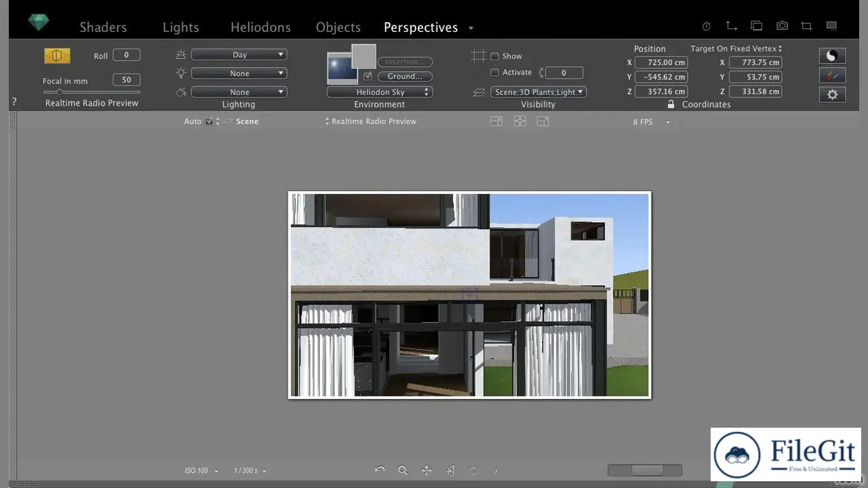
Task: Expand the arrow beside Perspectives tab
Action: [471, 28]
